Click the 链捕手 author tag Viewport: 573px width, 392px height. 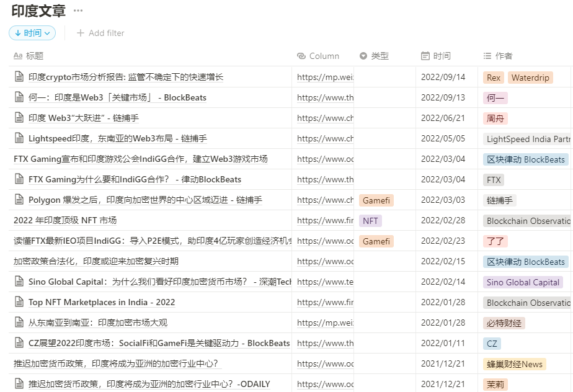click(500, 200)
